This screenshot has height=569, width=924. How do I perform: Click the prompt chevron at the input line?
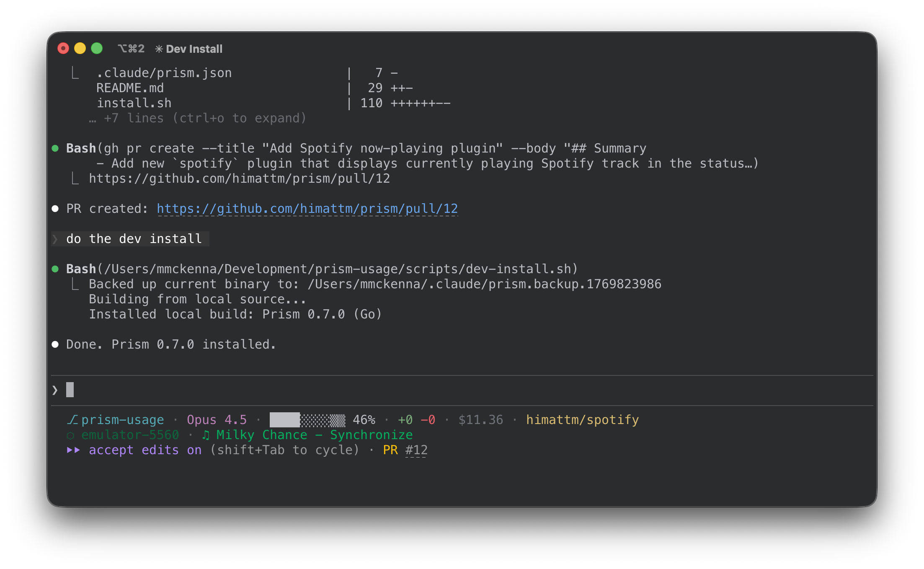(x=55, y=390)
